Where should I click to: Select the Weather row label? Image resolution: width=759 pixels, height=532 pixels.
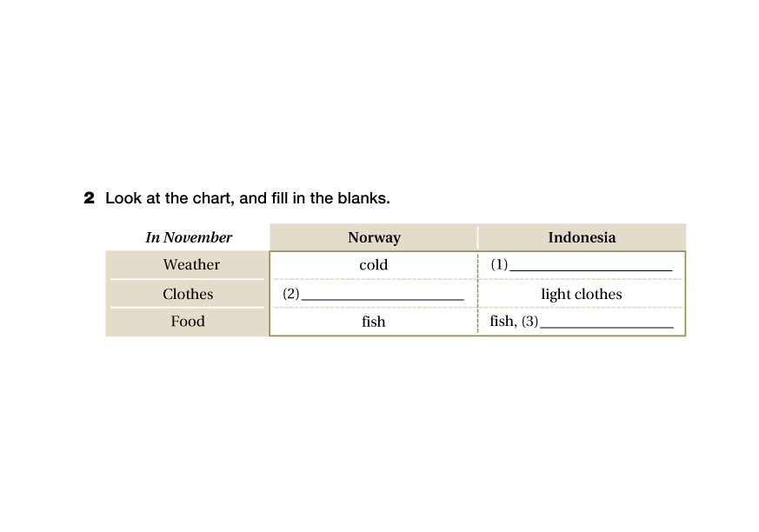point(191,264)
